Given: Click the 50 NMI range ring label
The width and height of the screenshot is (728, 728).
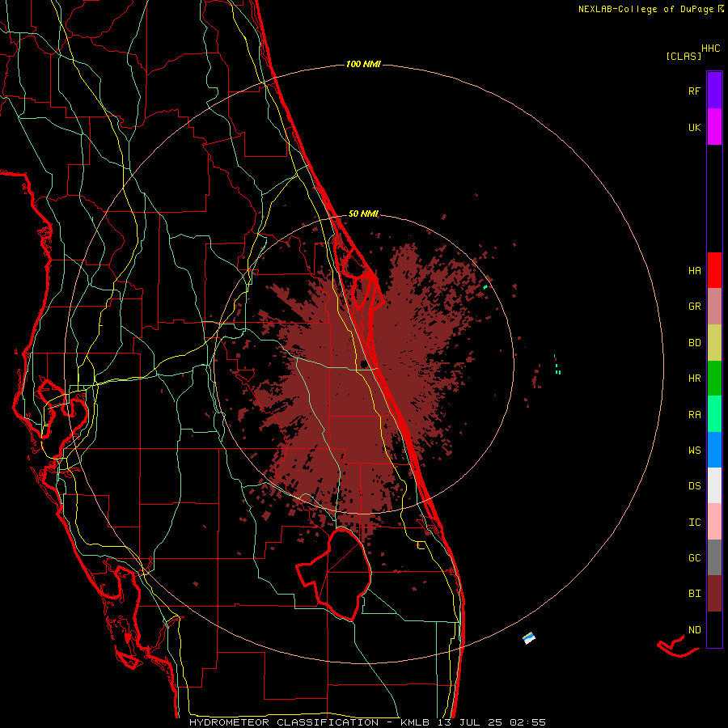Looking at the screenshot, I should pos(363,214).
